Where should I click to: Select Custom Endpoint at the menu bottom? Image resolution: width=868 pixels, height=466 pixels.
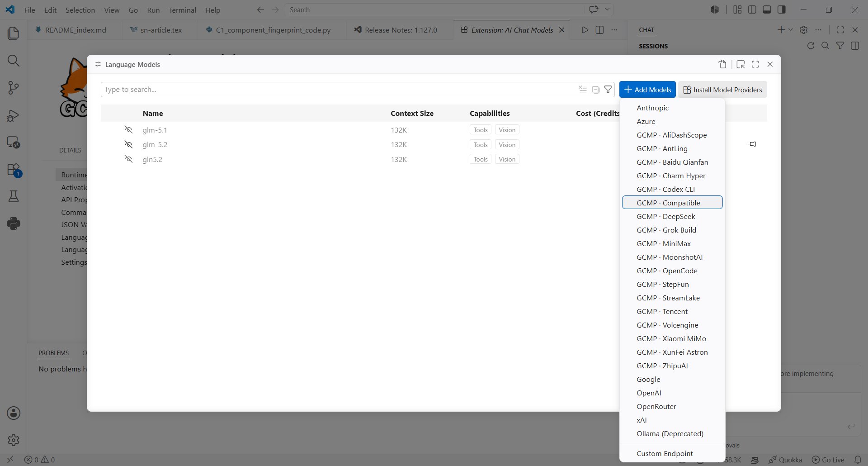click(672, 453)
